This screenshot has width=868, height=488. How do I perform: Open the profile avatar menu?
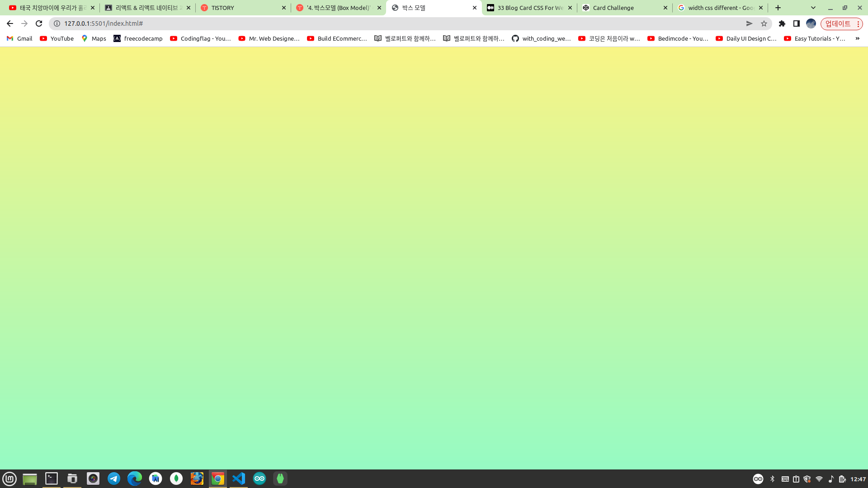coord(811,23)
